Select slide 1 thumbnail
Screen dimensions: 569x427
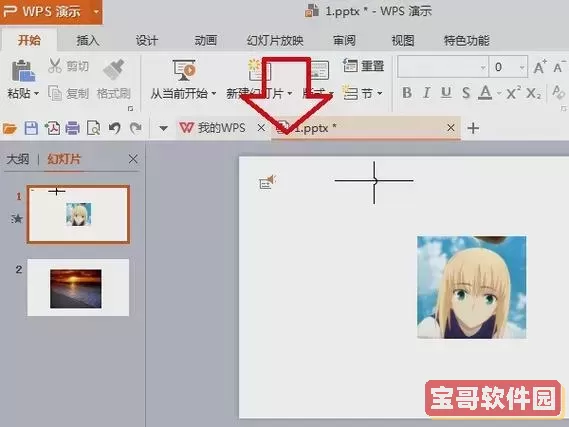click(x=78, y=214)
